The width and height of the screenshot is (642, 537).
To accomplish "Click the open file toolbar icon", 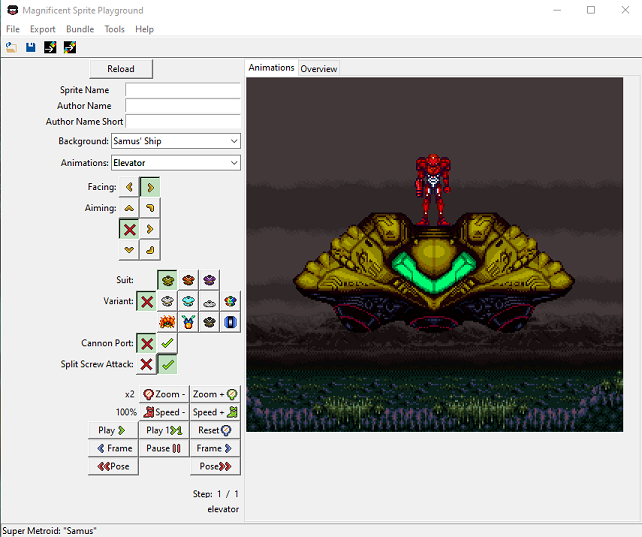I will point(11,47).
